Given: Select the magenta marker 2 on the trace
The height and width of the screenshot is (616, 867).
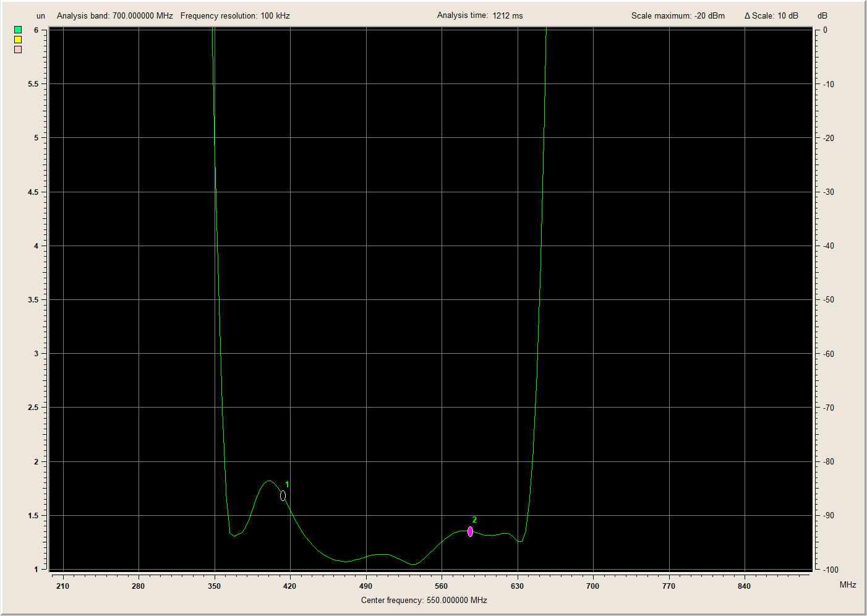Looking at the screenshot, I should [471, 531].
